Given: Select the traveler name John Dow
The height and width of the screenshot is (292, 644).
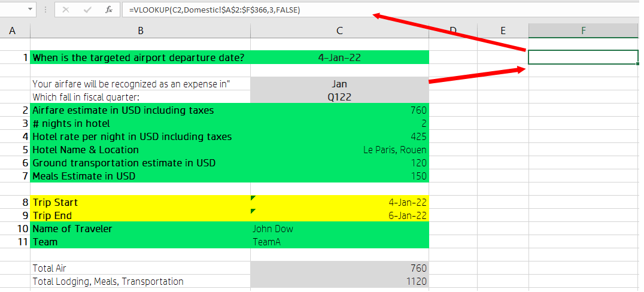Looking at the screenshot, I should pyautogui.click(x=340, y=229).
